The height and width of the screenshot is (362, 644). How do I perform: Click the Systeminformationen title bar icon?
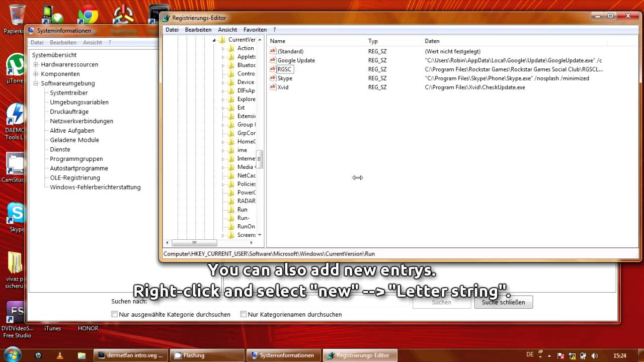coord(31,31)
